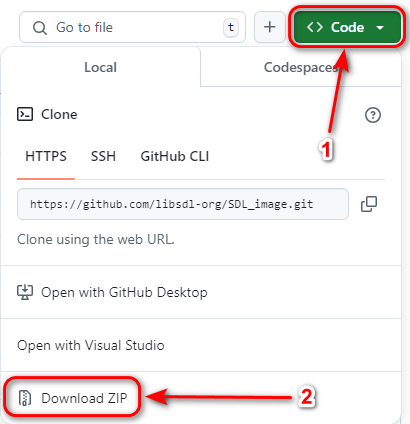Choose the GitHub CLI clone option
This screenshot has height=424, width=410.
click(175, 156)
